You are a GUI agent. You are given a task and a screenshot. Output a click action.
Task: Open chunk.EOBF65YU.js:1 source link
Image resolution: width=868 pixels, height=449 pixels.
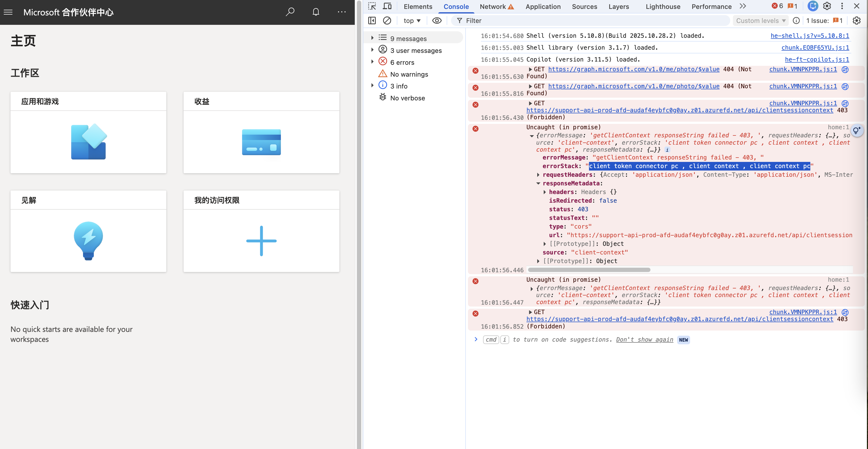click(815, 47)
